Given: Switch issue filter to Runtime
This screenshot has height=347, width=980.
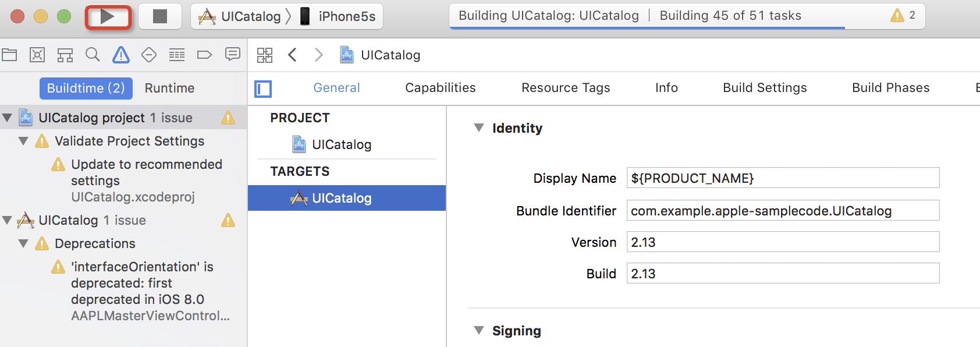Looking at the screenshot, I should tap(169, 88).
